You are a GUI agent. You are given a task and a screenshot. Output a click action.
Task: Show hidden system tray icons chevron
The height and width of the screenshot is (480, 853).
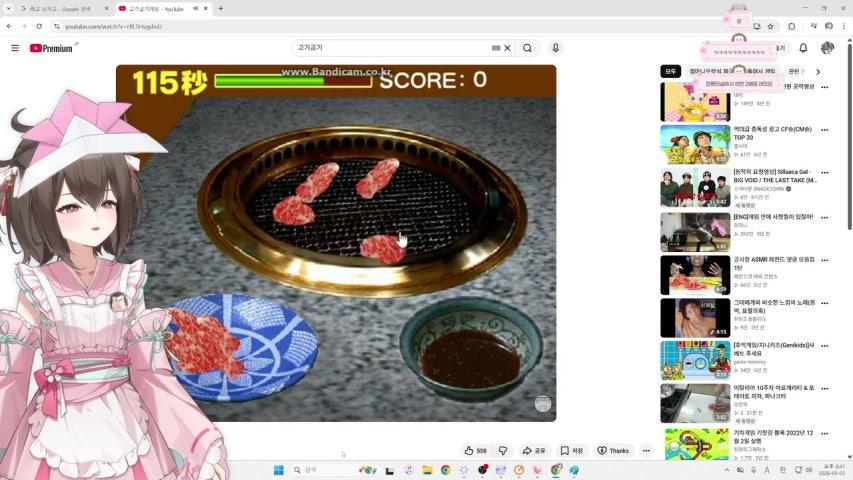coord(727,470)
